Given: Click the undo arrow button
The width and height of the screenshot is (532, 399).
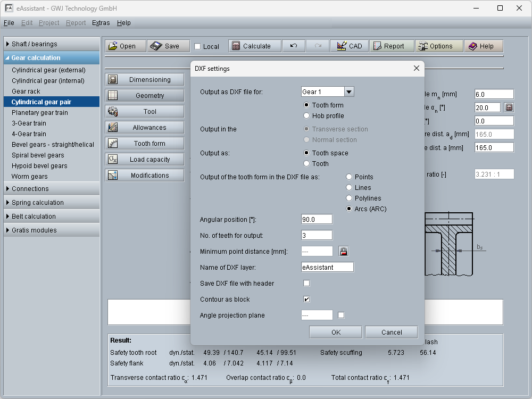Looking at the screenshot, I should [x=294, y=46].
